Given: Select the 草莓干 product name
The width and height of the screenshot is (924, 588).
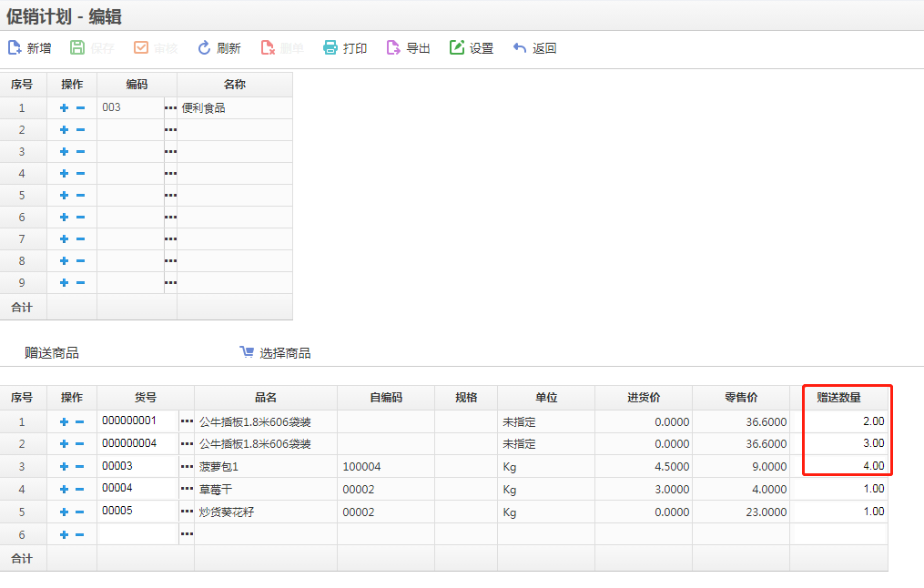Looking at the screenshot, I should (x=216, y=489).
